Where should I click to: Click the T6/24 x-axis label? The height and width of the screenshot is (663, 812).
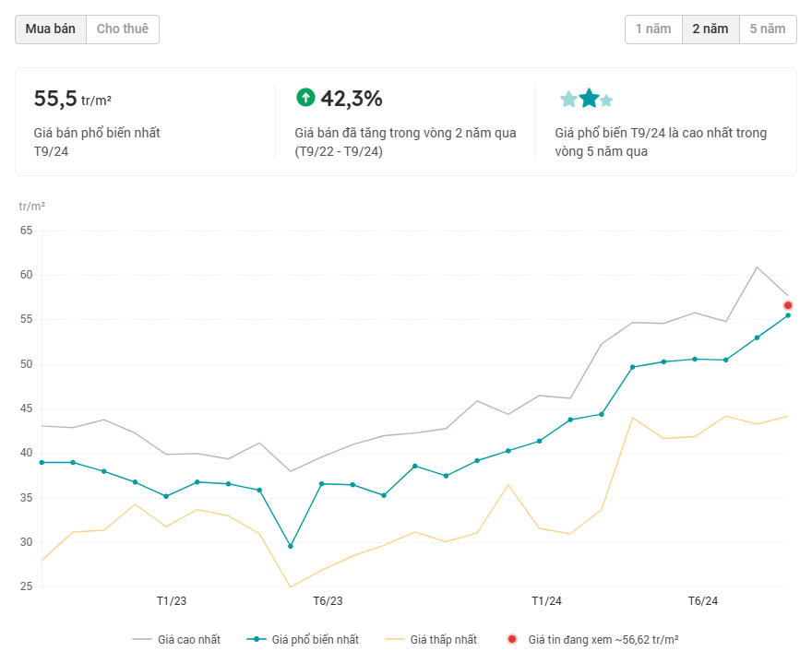click(x=703, y=601)
